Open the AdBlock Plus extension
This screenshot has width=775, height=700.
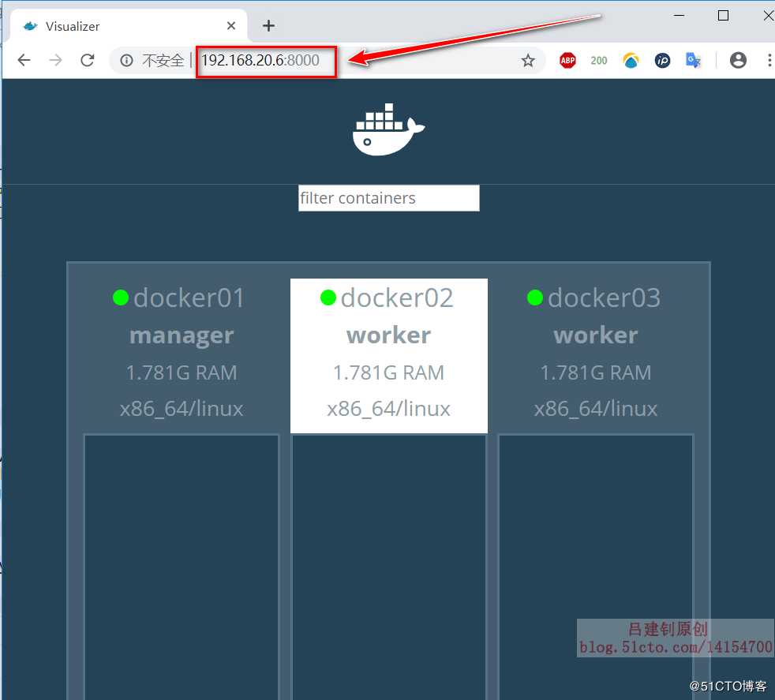(x=567, y=60)
